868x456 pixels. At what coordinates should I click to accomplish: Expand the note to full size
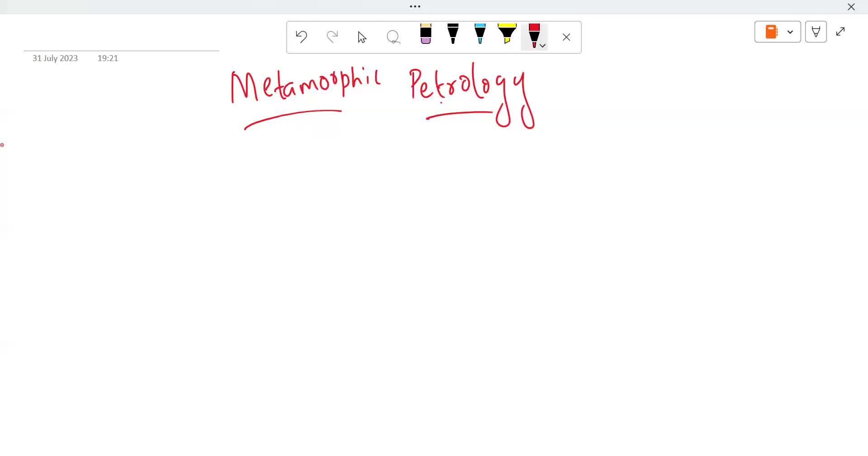click(x=841, y=32)
